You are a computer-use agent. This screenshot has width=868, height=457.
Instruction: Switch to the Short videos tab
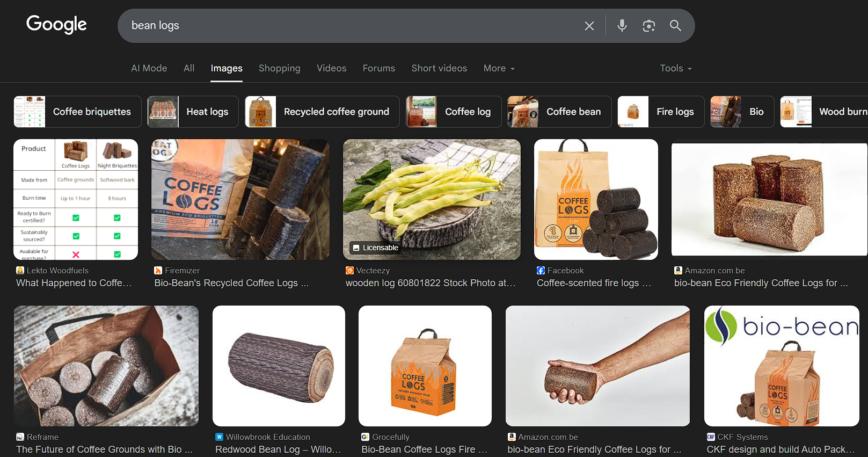point(439,68)
